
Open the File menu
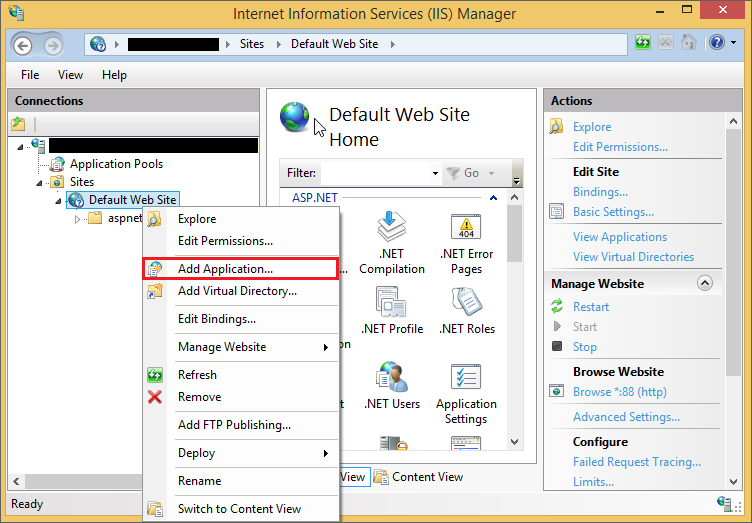point(30,75)
